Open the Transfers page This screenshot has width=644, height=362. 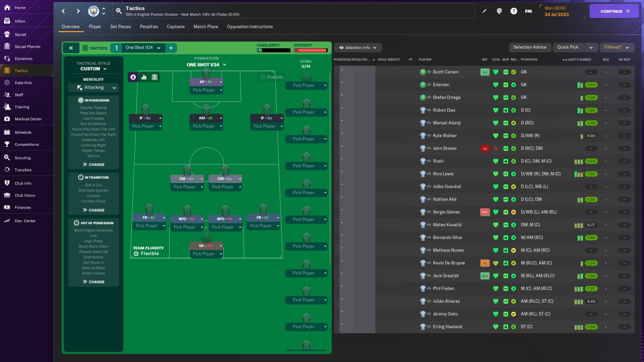(x=23, y=170)
